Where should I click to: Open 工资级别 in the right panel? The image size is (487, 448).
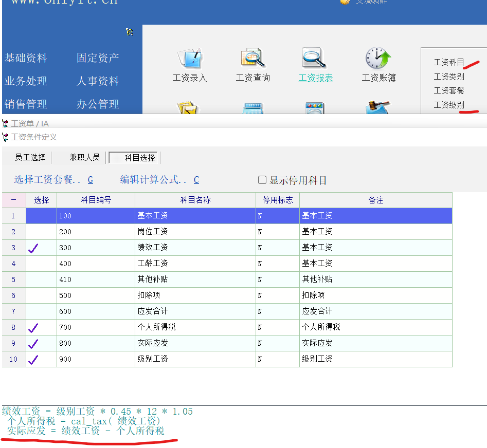(x=449, y=105)
